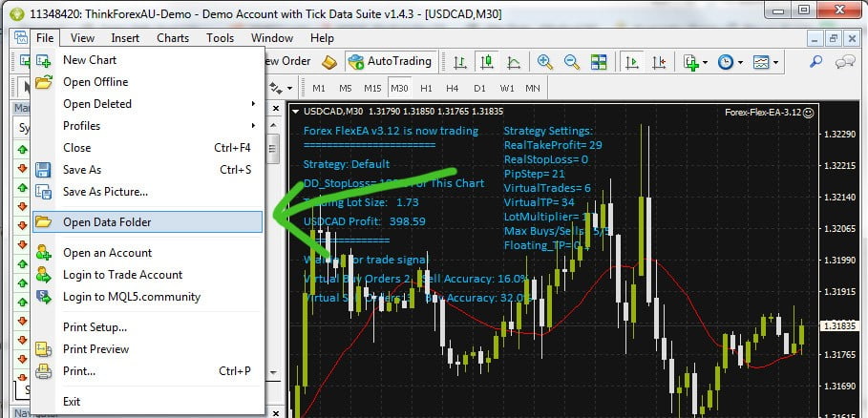Select the M15 timeframe

tap(372, 89)
